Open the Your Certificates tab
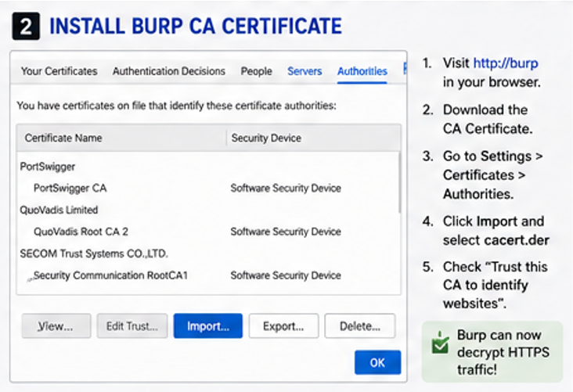 click(x=59, y=71)
